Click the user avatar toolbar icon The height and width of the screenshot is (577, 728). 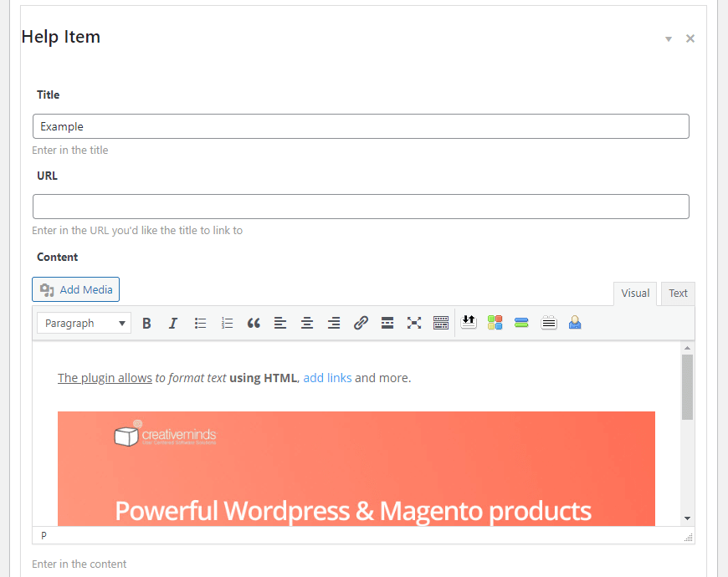click(575, 322)
